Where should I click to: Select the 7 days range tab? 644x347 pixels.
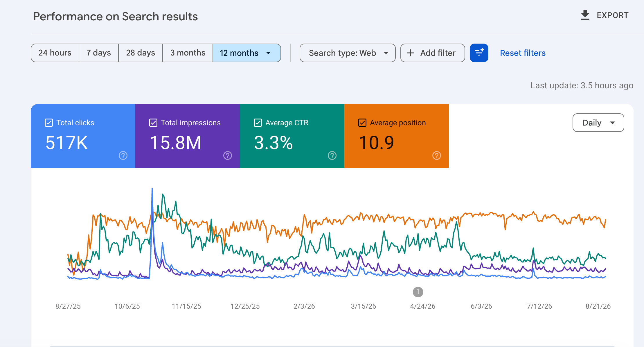click(x=99, y=53)
